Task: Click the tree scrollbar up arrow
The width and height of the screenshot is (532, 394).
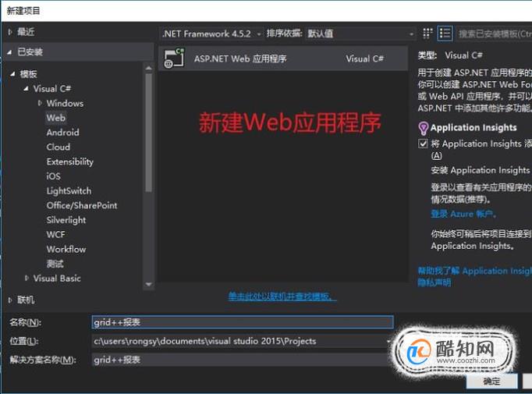Action: pos(149,68)
